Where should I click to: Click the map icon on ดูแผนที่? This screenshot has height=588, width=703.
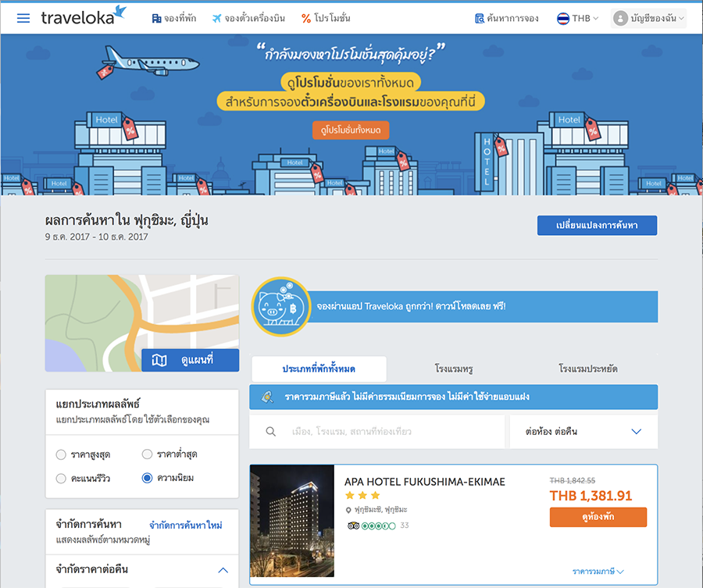click(x=159, y=360)
